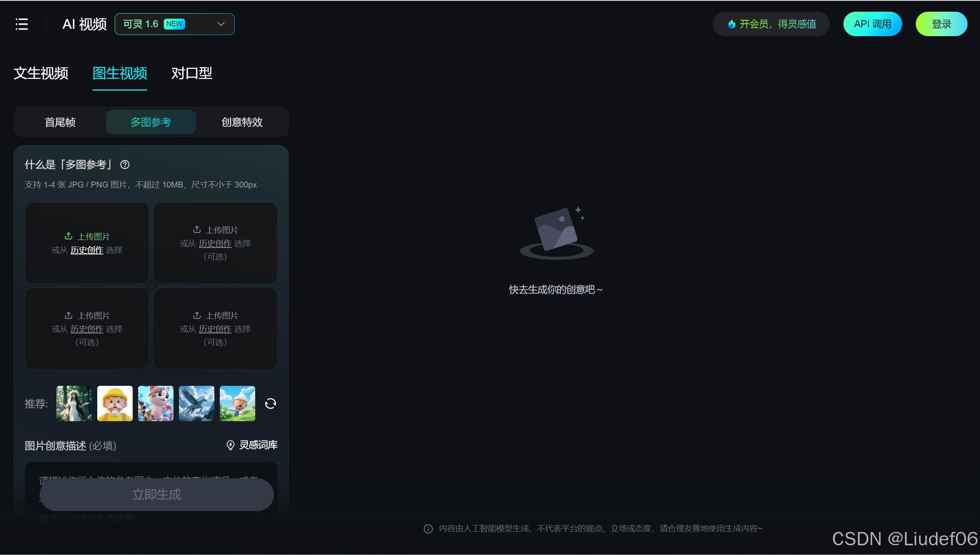This screenshot has height=555, width=980.
Task: Switch mode to 创意特效
Action: coord(242,122)
